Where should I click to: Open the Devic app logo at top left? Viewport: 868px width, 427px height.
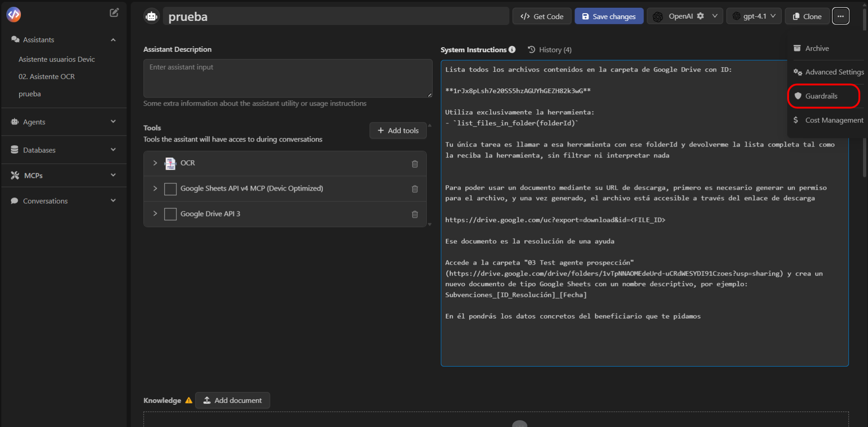tap(13, 14)
